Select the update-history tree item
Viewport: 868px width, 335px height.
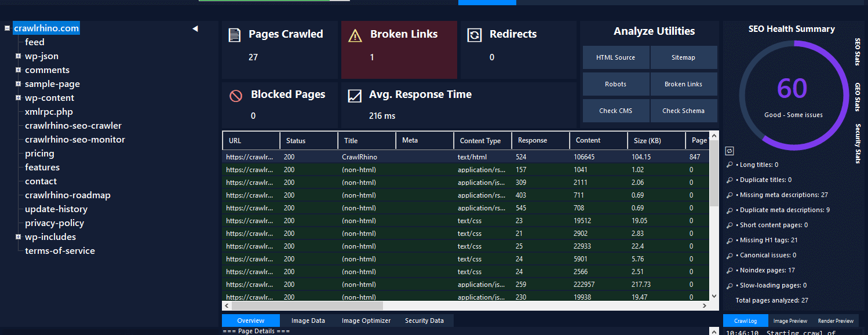(x=56, y=209)
